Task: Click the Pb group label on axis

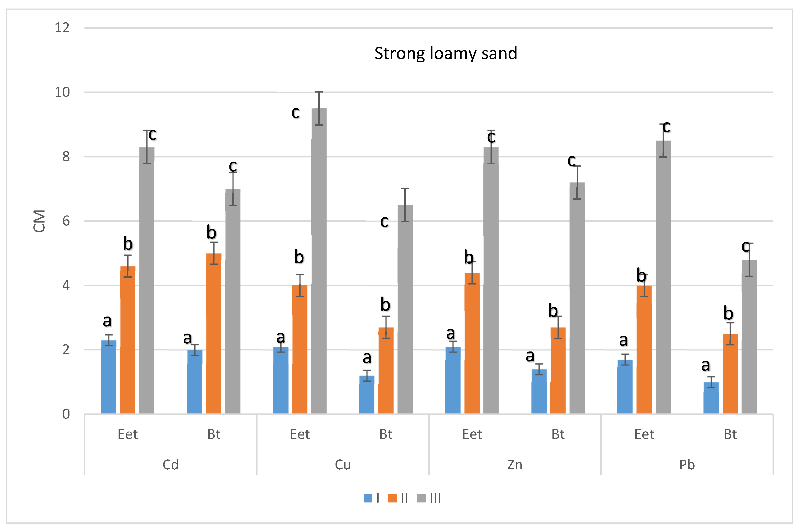Action: tap(687, 465)
